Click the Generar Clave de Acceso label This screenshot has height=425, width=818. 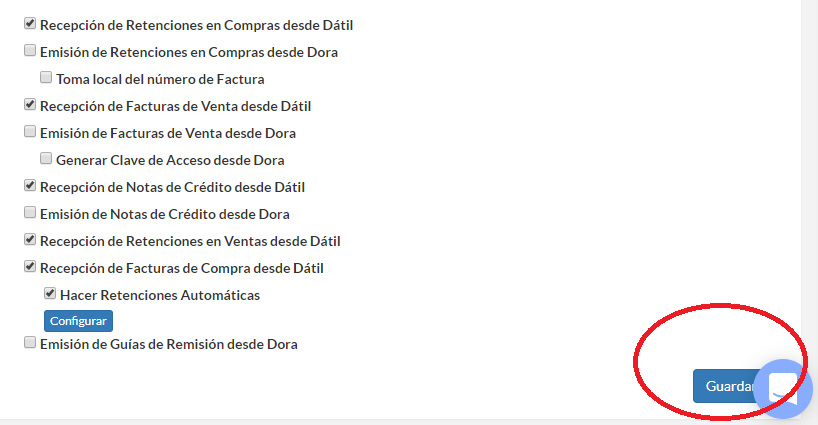170,160
